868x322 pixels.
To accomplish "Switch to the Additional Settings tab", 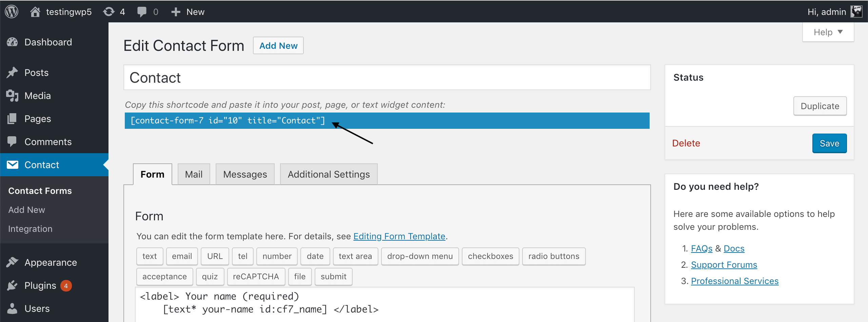I will click(x=328, y=174).
